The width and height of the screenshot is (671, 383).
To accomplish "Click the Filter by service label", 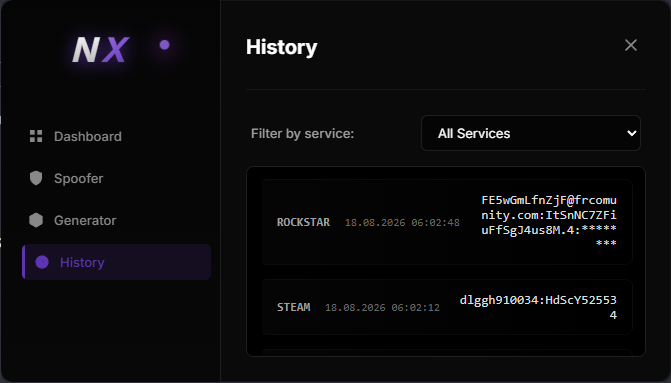I will [303, 134].
